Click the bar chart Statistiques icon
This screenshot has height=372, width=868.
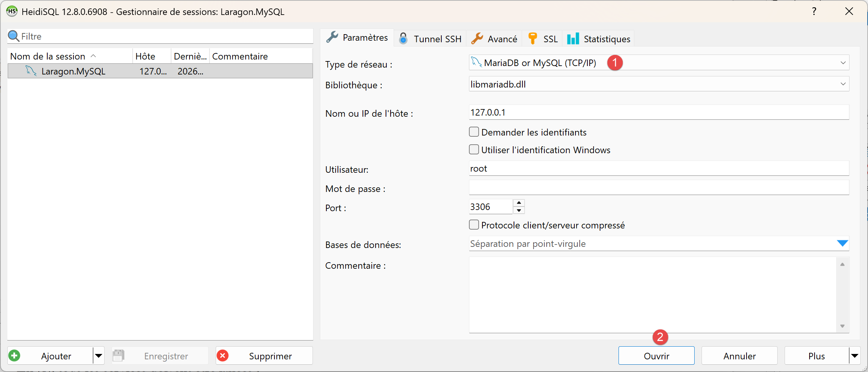click(573, 38)
